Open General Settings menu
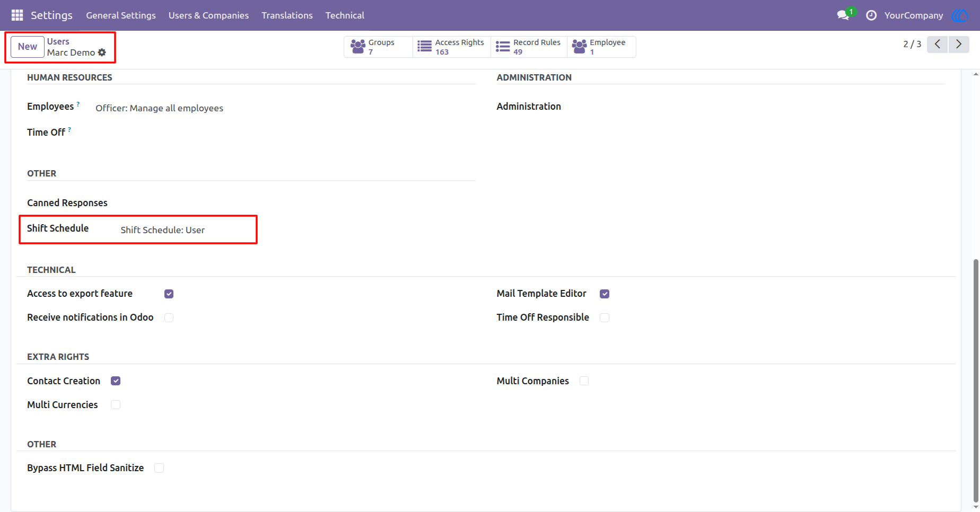Viewport: 980px width, 512px height. [121, 15]
